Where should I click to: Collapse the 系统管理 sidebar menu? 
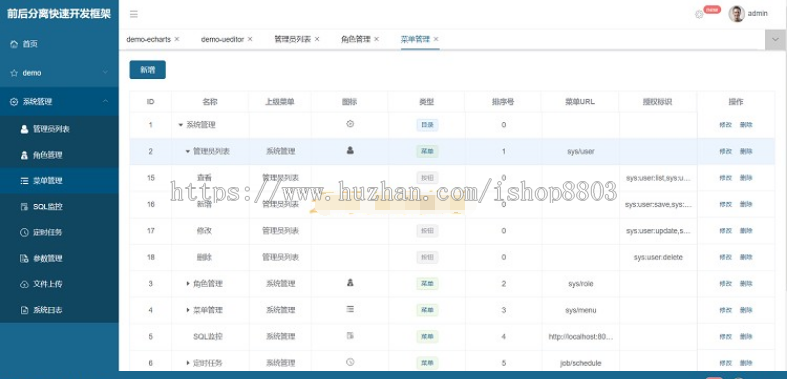(59, 102)
